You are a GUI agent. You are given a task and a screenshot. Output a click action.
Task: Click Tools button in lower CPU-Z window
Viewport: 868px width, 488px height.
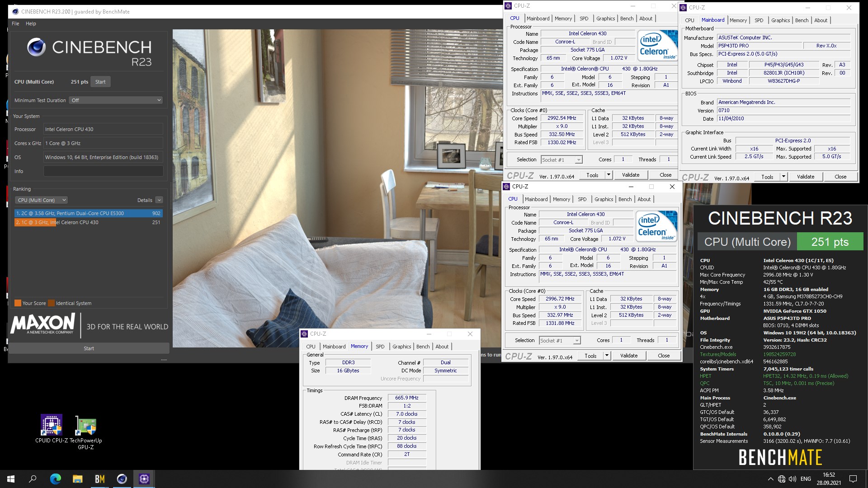point(590,356)
